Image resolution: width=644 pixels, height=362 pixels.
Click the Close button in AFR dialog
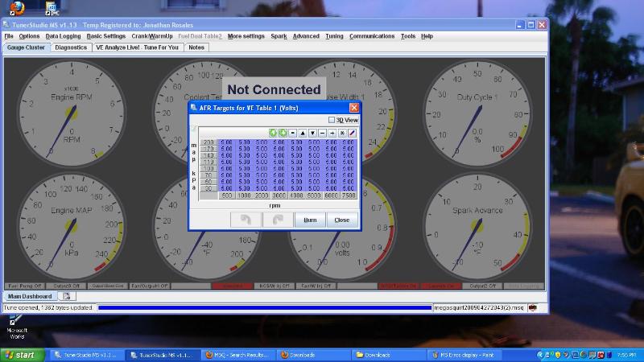pos(342,220)
